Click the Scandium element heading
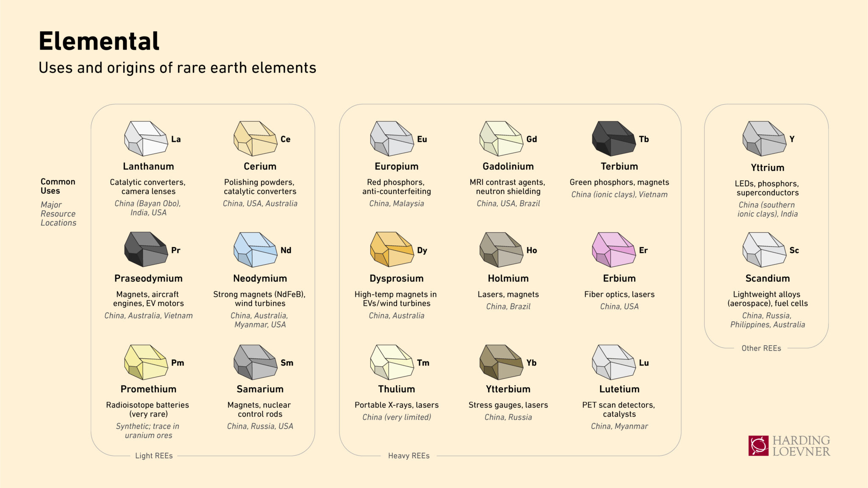868x488 pixels. 768,278
